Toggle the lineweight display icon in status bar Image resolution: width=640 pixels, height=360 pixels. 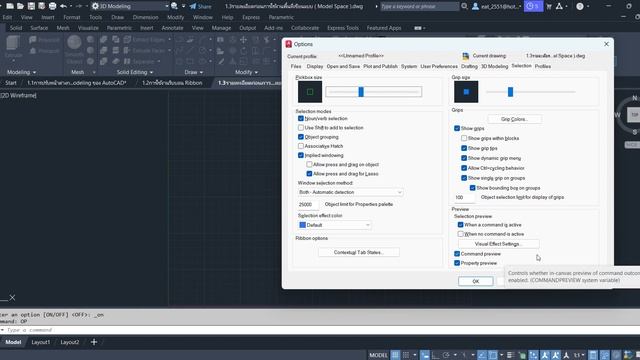[510, 355]
